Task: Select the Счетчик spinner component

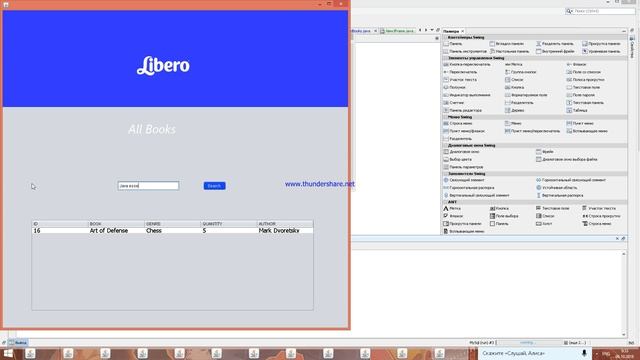Action: click(x=453, y=103)
